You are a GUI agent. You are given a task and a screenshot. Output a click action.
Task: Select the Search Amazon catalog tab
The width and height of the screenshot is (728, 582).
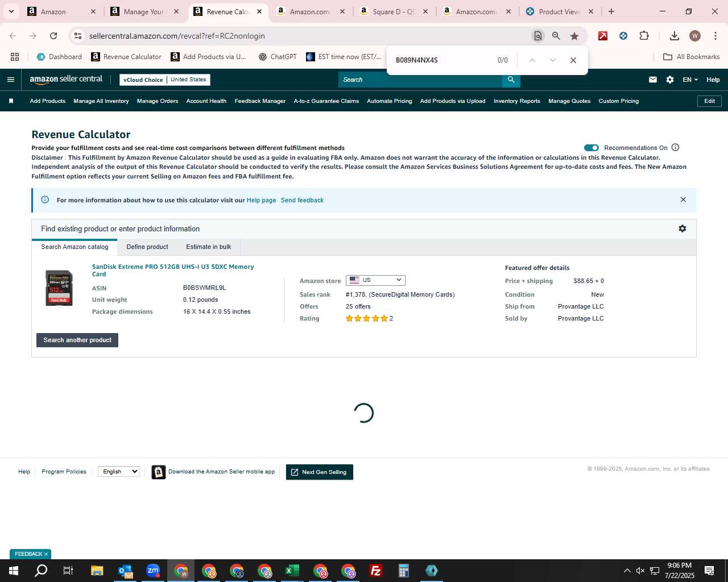[75, 247]
